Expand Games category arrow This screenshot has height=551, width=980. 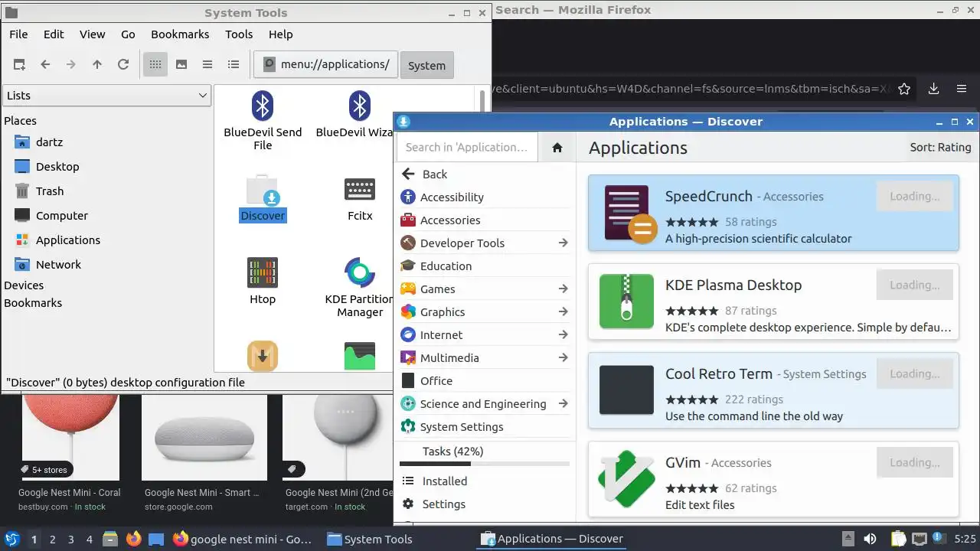[563, 289]
